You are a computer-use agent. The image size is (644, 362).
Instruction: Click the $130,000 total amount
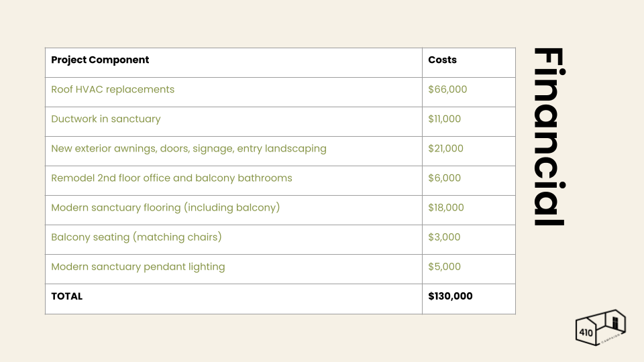[450, 296]
